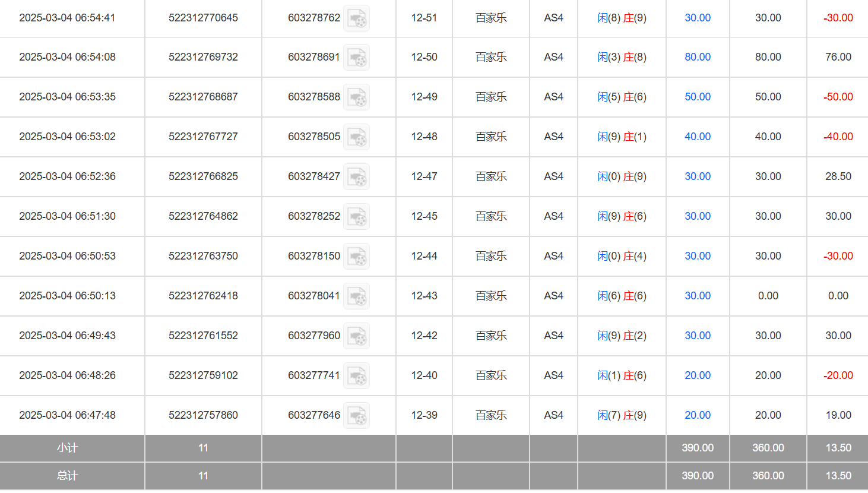Viewport: 868px width, 493px height.
Task: Click the 总计 total row label
Action: click(67, 476)
